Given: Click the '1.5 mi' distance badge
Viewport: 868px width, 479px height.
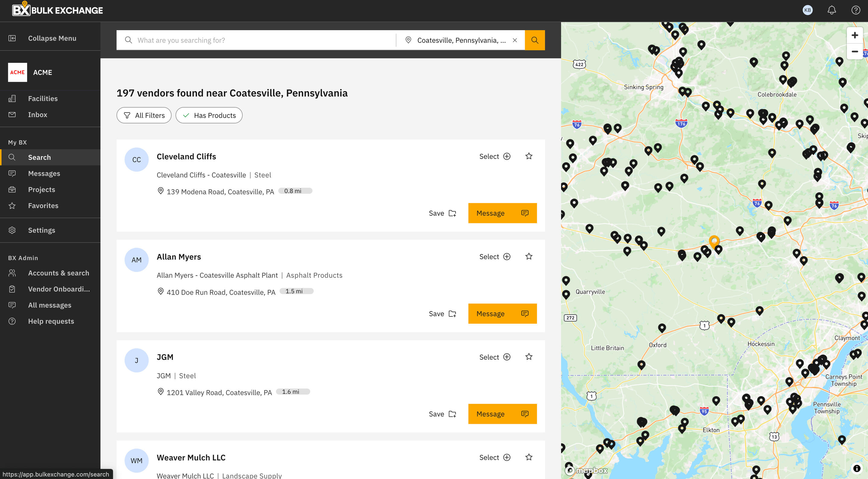Looking at the screenshot, I should [x=297, y=291].
